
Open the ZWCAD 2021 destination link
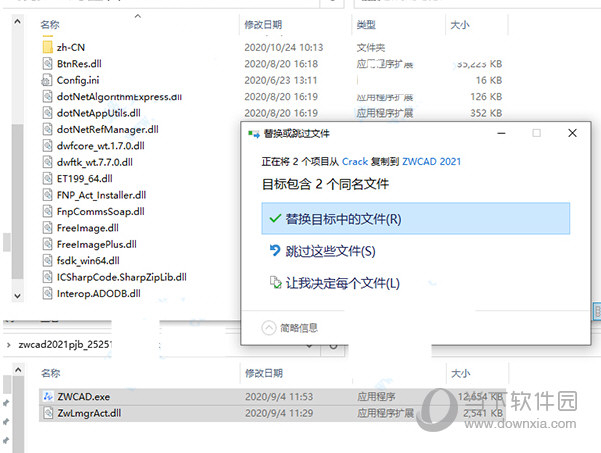431,162
